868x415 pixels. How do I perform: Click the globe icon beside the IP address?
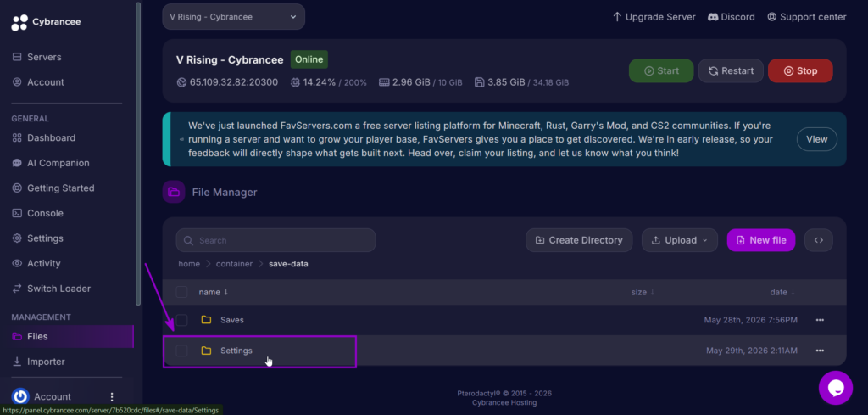pyautogui.click(x=181, y=82)
